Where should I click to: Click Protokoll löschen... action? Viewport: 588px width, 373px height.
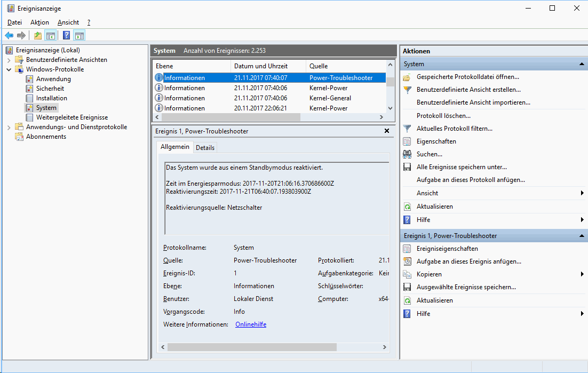443,116
